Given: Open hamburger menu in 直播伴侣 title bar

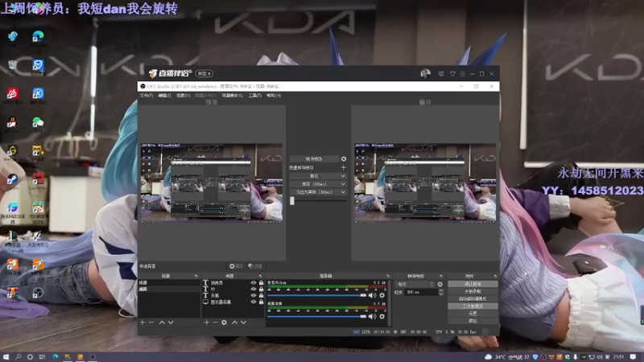Looking at the screenshot, I should (462, 74).
